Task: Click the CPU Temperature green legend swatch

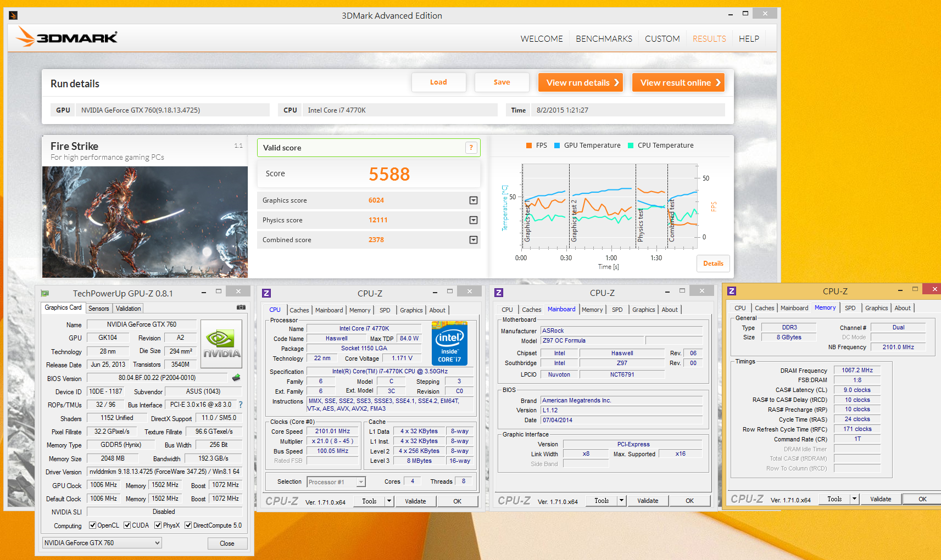Action: point(631,145)
